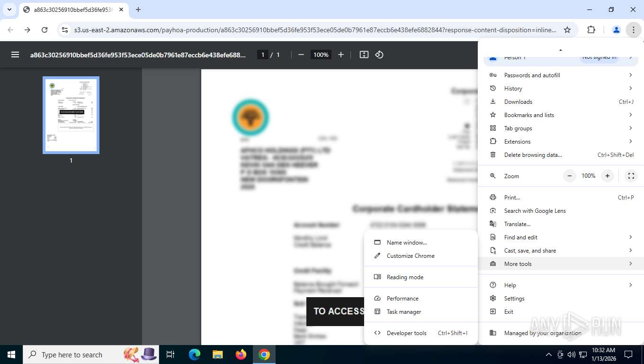
Task: Open volume control in system tray
Action: tap(572, 355)
